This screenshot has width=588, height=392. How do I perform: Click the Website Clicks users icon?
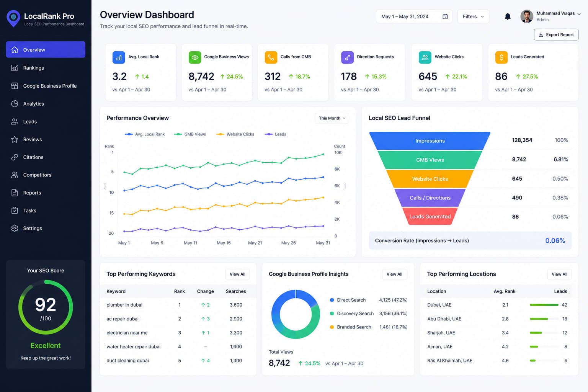click(425, 57)
